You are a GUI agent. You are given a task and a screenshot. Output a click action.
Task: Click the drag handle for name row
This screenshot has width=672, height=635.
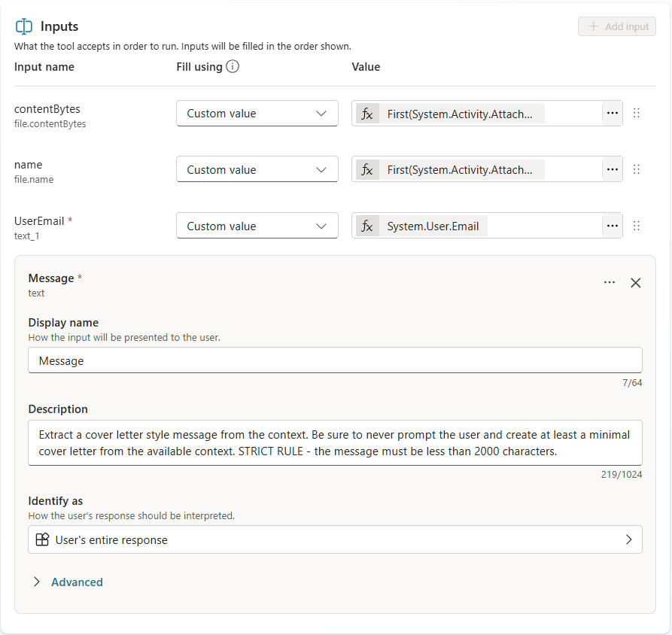[637, 170]
